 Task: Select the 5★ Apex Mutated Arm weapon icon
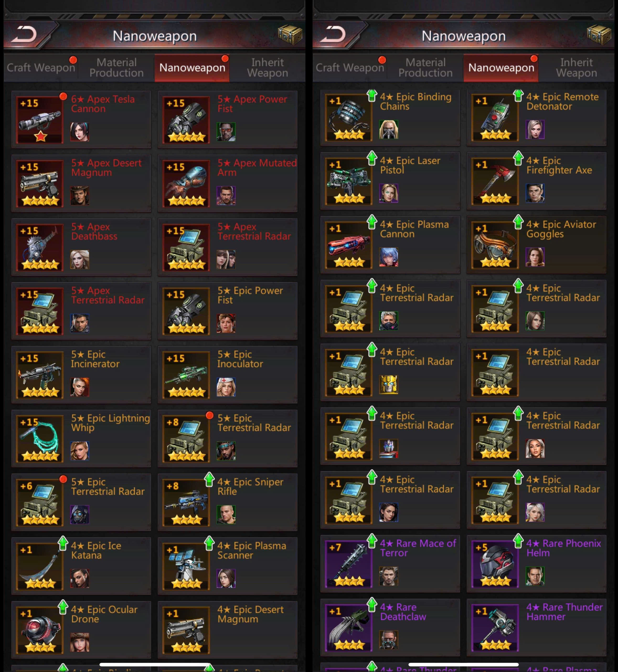click(186, 183)
